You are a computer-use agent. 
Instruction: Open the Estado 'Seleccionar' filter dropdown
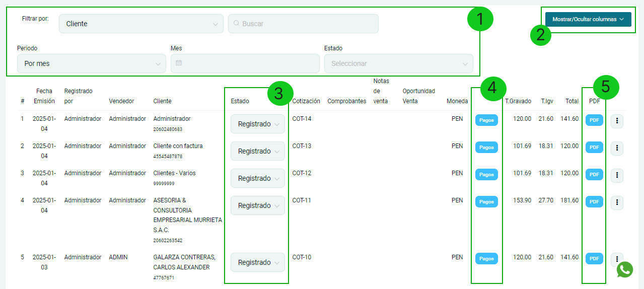pos(398,64)
